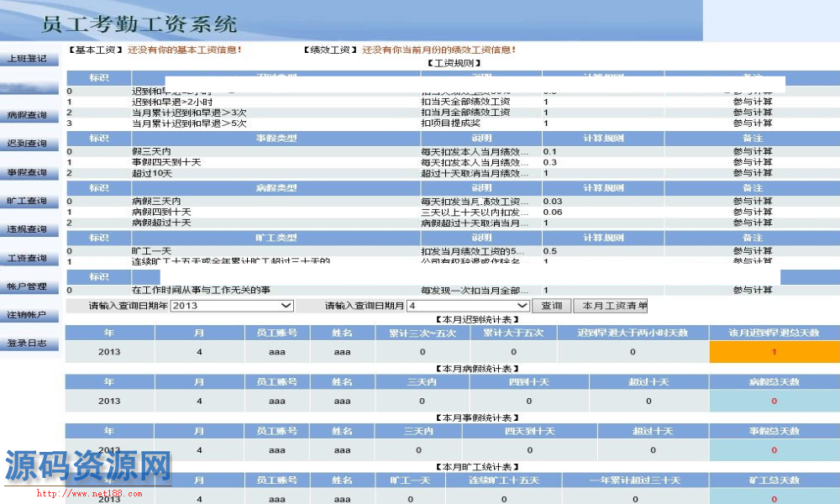The width and height of the screenshot is (840, 504).
Task: Select 迟到查询 in the left menu
Action: (x=27, y=144)
